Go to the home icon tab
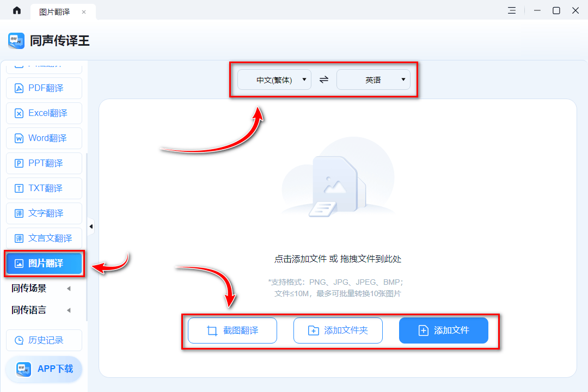The height and width of the screenshot is (392, 588). pyautogui.click(x=17, y=10)
